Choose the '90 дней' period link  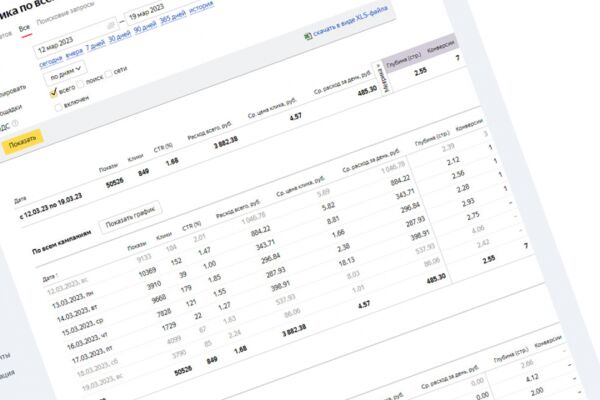click(145, 27)
